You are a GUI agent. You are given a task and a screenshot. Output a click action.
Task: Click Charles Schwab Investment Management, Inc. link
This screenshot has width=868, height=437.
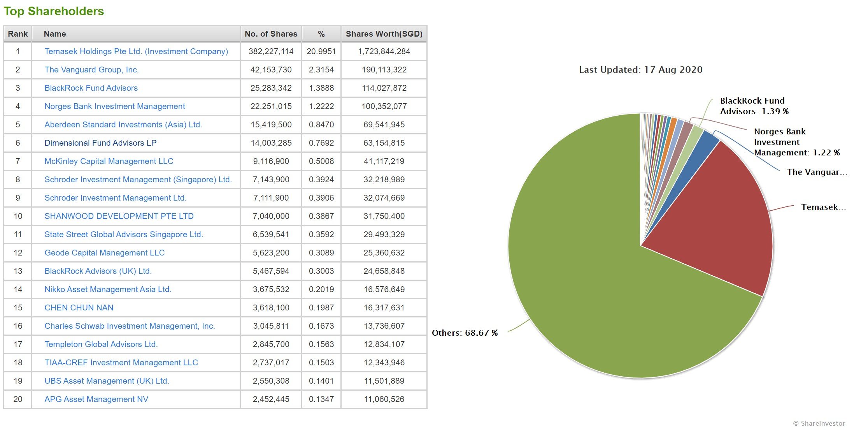130,326
